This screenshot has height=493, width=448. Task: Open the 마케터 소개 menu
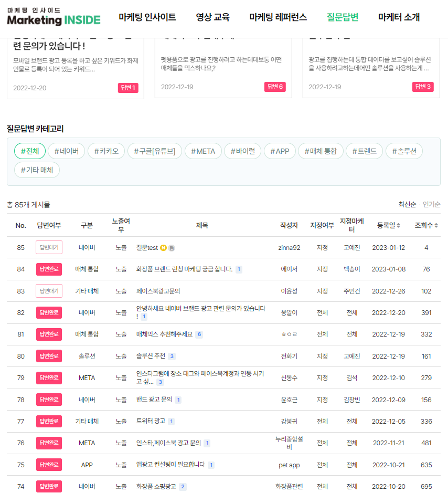click(399, 17)
